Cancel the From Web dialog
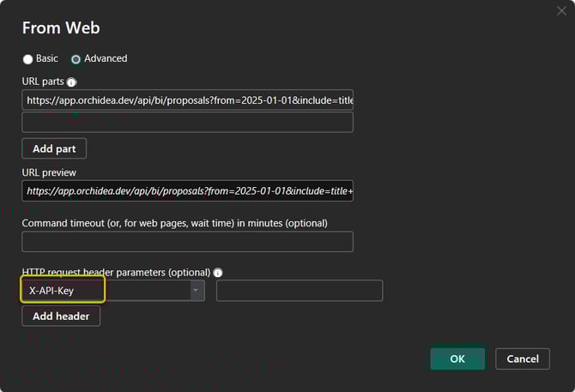 pyautogui.click(x=522, y=359)
